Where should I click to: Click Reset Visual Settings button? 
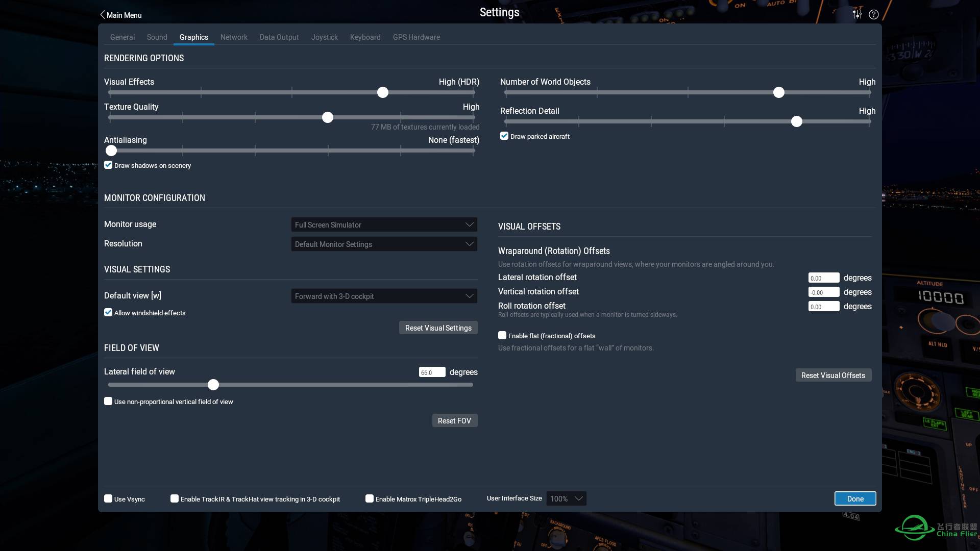coord(438,328)
